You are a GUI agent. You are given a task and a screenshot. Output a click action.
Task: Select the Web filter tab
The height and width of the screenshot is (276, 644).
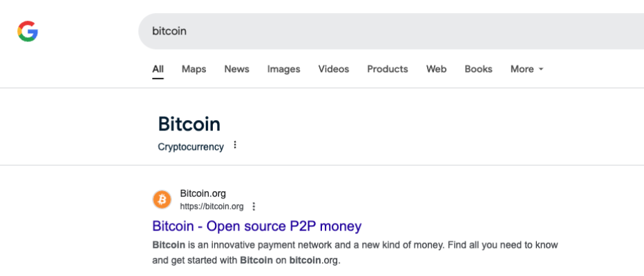(x=436, y=69)
